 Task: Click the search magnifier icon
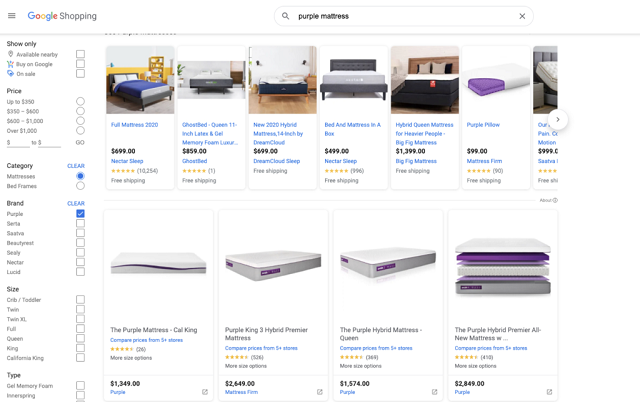(x=285, y=16)
